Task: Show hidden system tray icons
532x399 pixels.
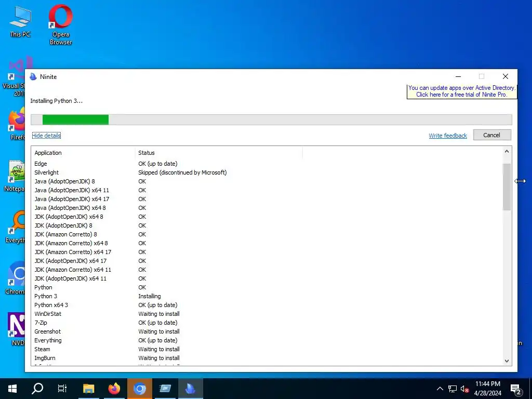Action: pos(440,389)
